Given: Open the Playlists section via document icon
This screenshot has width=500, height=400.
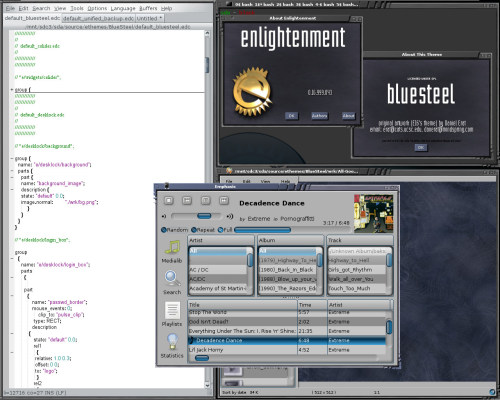Looking at the screenshot, I should click(172, 310).
